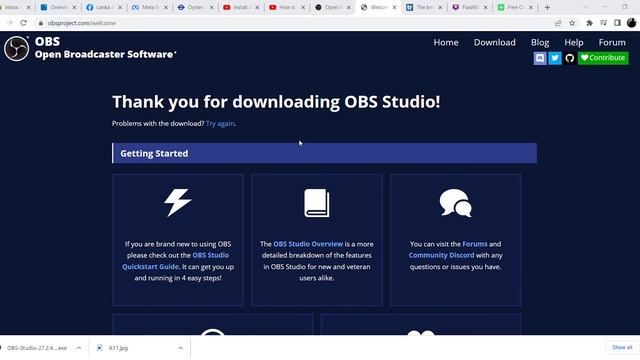Go to Home in site navigation

tap(446, 42)
